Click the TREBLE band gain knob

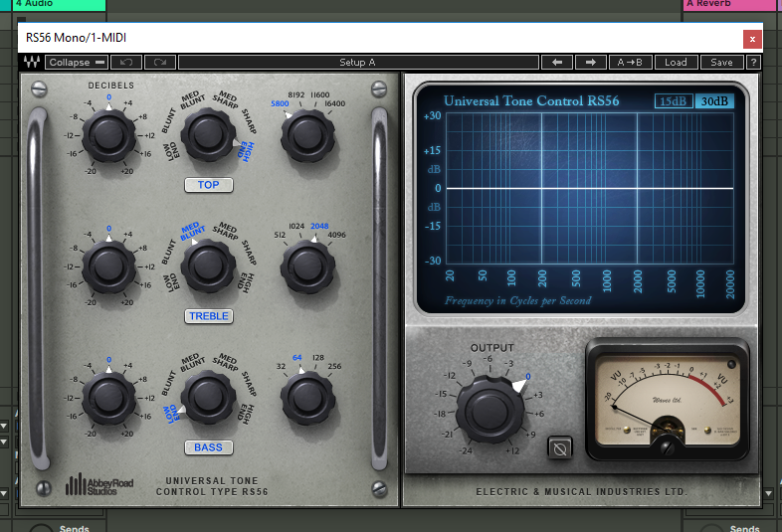(108, 266)
